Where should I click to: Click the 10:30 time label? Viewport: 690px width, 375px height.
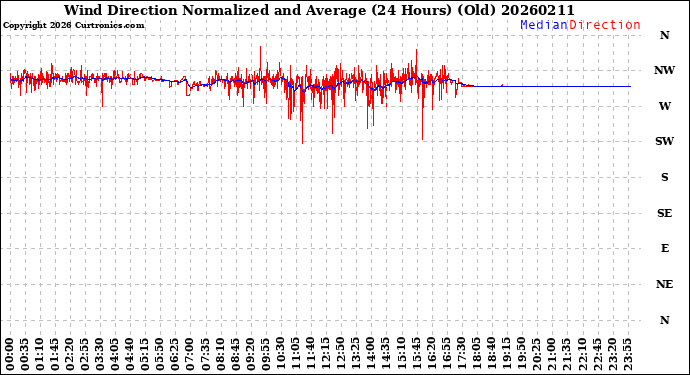(x=280, y=355)
